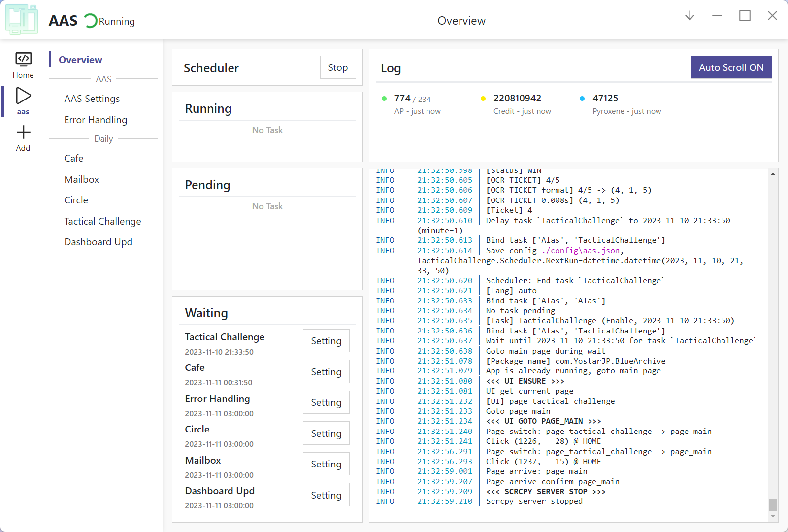Click the blue Pyroxene status dot
788x532 pixels.
click(x=582, y=99)
